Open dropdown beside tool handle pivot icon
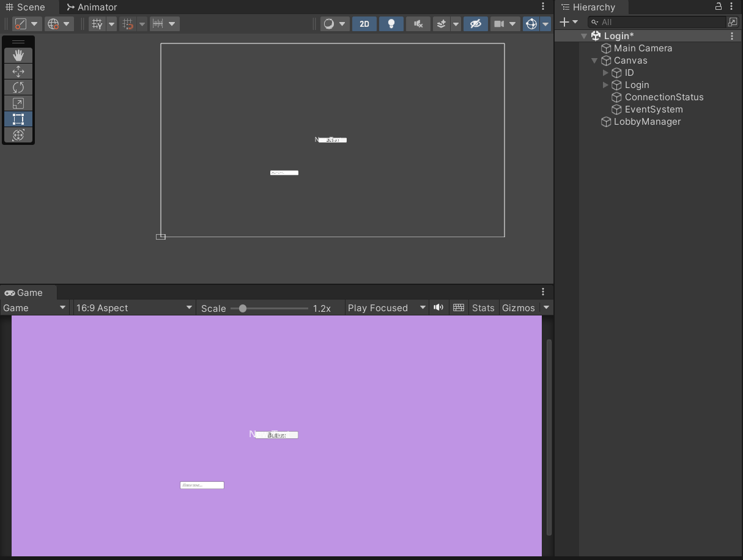This screenshot has width=743, height=560. click(x=34, y=24)
